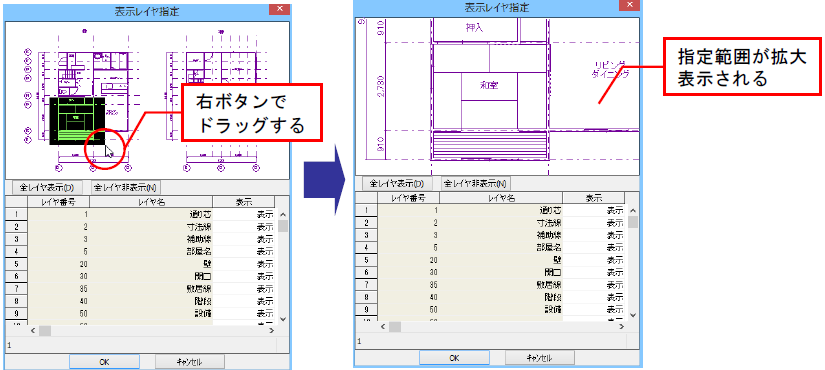Click キャンセル button in left dialog

point(189,362)
